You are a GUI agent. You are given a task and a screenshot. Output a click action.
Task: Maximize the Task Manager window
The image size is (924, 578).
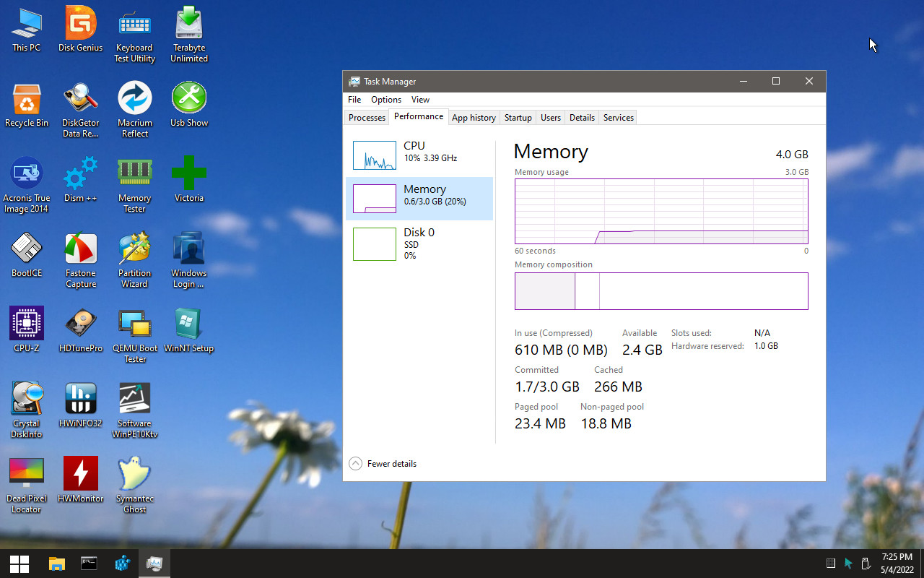(x=776, y=82)
